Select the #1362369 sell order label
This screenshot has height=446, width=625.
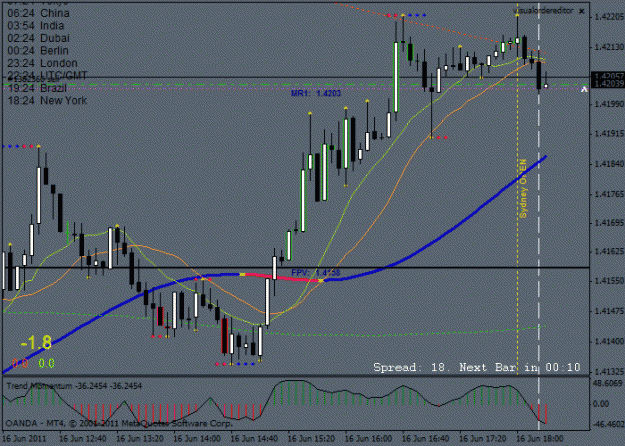31,81
